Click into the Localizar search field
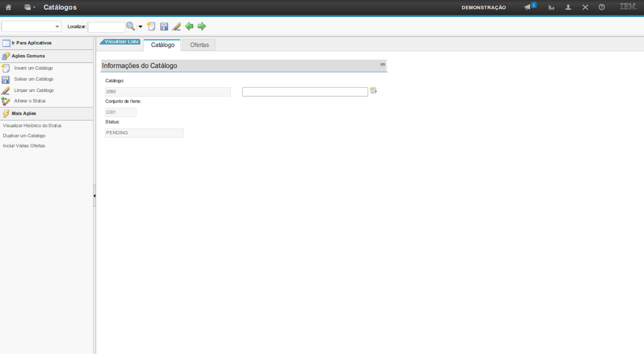Screen dimensions: 644x354 coord(106,27)
